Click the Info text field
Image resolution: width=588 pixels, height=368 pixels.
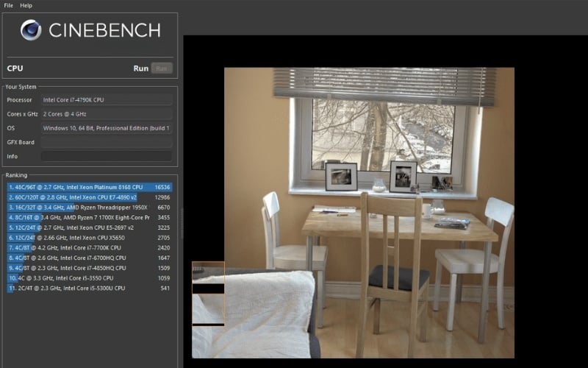[x=107, y=156]
